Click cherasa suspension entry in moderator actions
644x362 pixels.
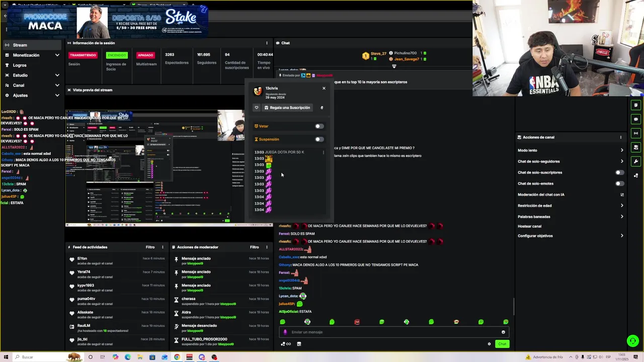(x=222, y=301)
